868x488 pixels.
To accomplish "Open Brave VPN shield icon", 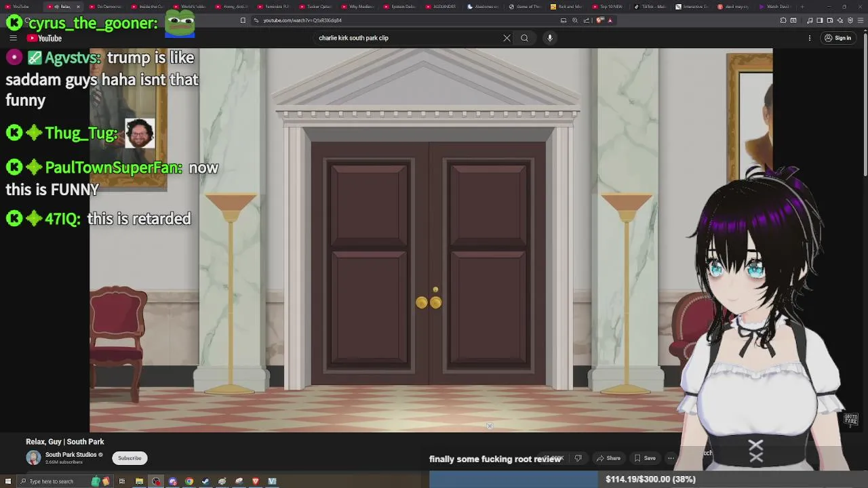I will point(850,20).
